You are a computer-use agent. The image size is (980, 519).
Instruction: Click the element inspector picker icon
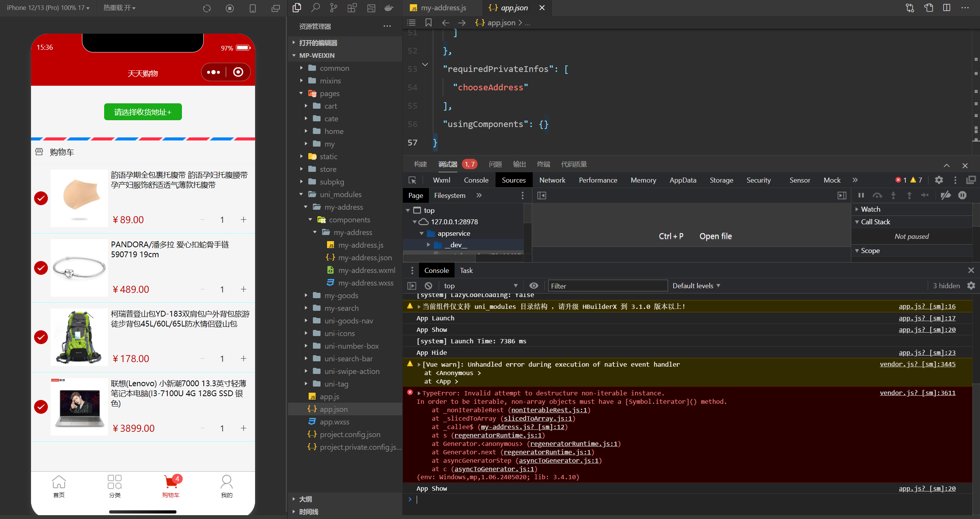pyautogui.click(x=412, y=180)
